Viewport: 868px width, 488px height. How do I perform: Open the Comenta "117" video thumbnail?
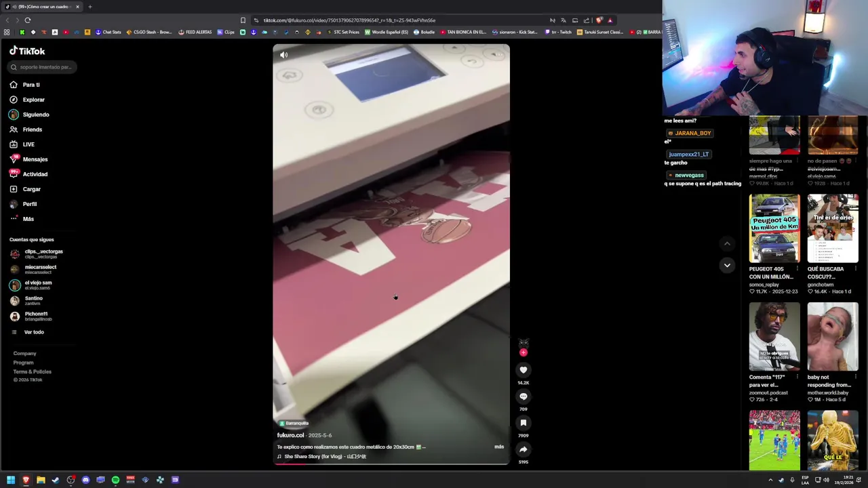point(774,336)
